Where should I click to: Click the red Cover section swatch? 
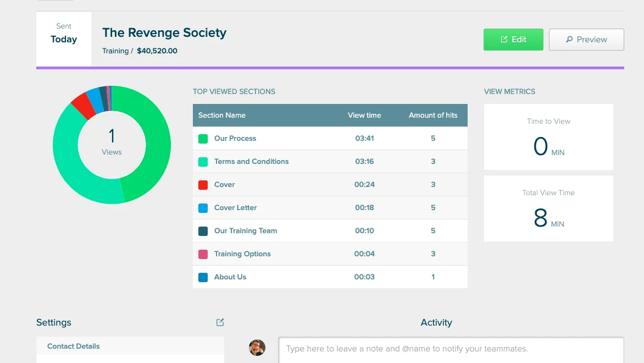(203, 185)
